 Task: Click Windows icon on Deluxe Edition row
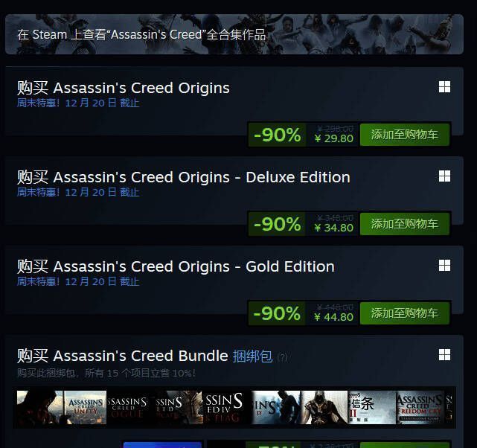click(444, 176)
